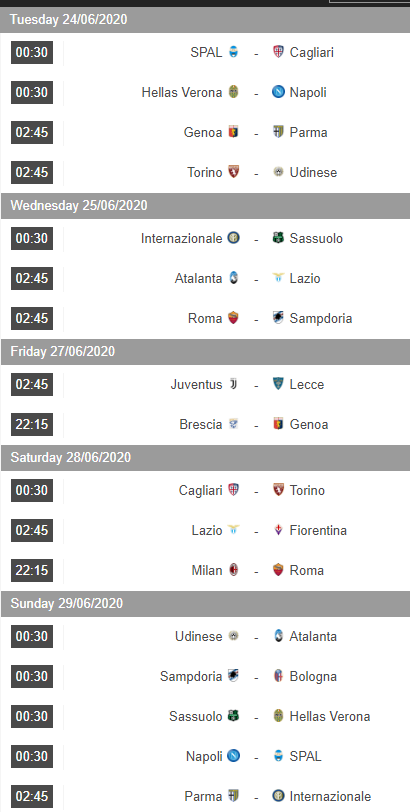Click the Napoli crest beside Hellas Verona
Viewport: 410px width, 812px height.
[x=278, y=92]
